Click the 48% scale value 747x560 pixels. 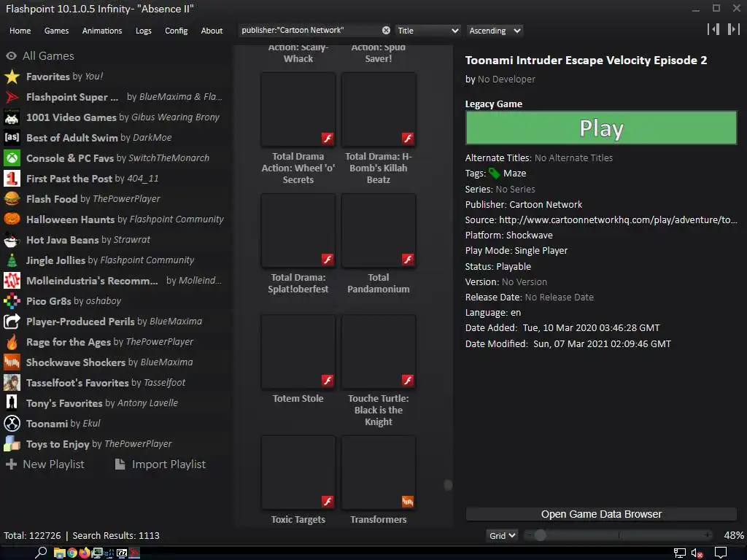pos(734,536)
